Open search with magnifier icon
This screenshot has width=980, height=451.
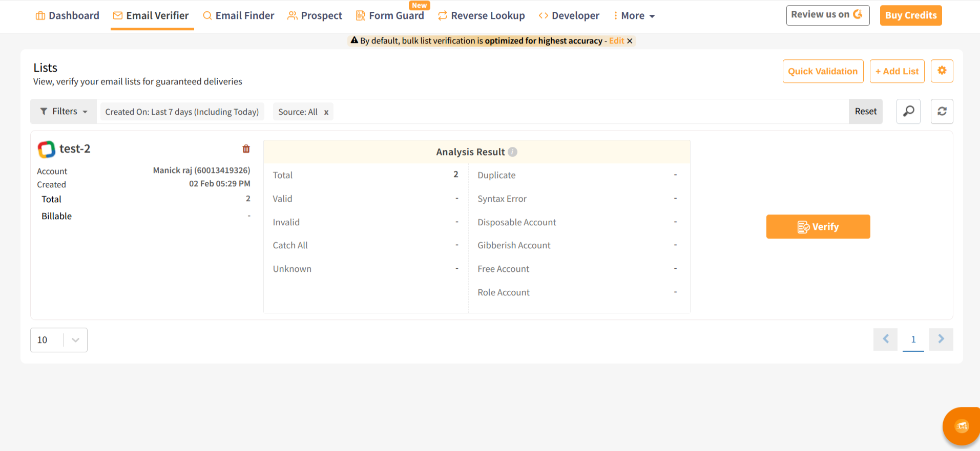point(908,112)
